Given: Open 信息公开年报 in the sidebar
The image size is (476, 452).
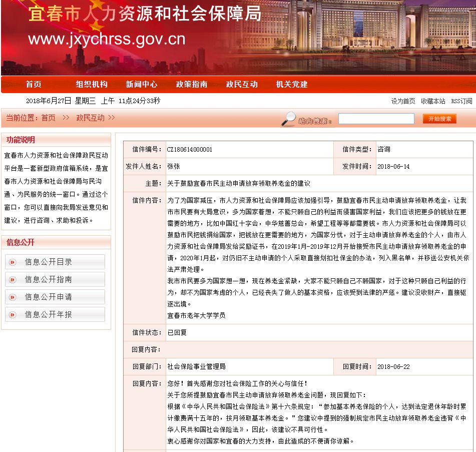Looking at the screenshot, I should (55, 315).
